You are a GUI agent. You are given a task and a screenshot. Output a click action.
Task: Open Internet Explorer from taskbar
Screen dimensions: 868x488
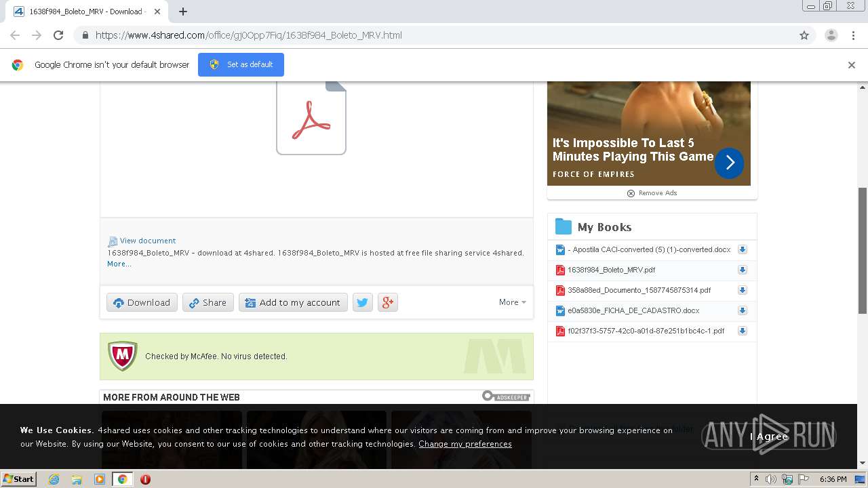pyautogui.click(x=54, y=479)
